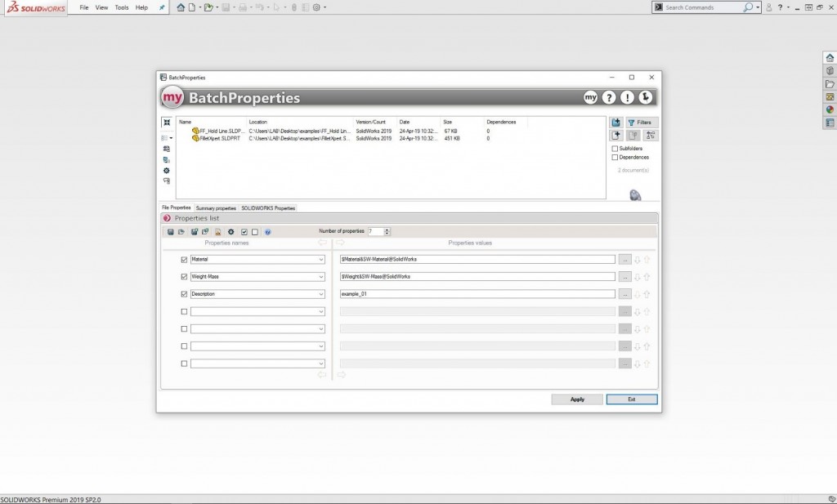
Task: Click the add document icon below add folder
Action: [616, 136]
